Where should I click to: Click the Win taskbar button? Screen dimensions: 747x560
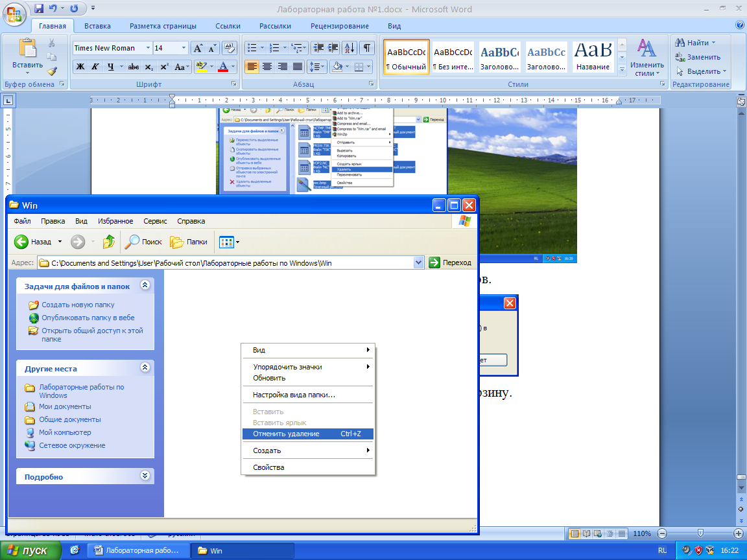coord(242,550)
